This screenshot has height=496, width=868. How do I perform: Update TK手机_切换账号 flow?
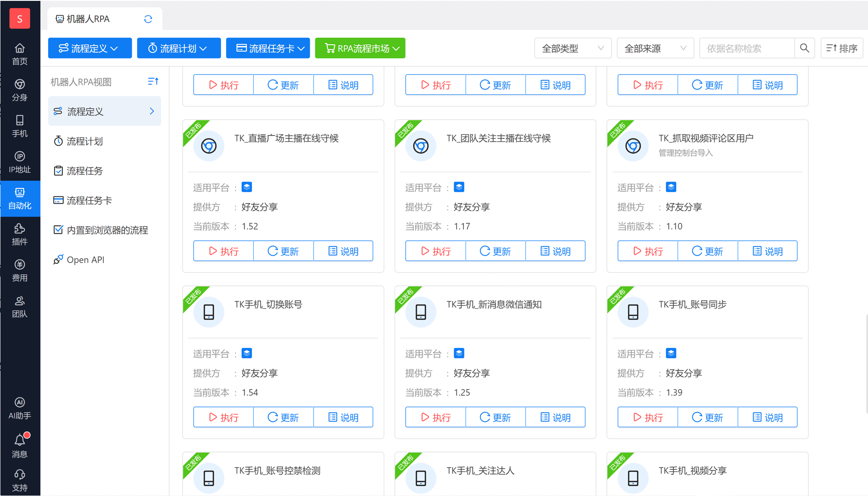pos(283,417)
